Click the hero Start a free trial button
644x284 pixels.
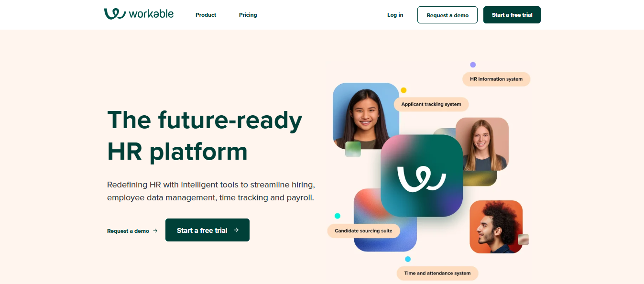click(207, 230)
